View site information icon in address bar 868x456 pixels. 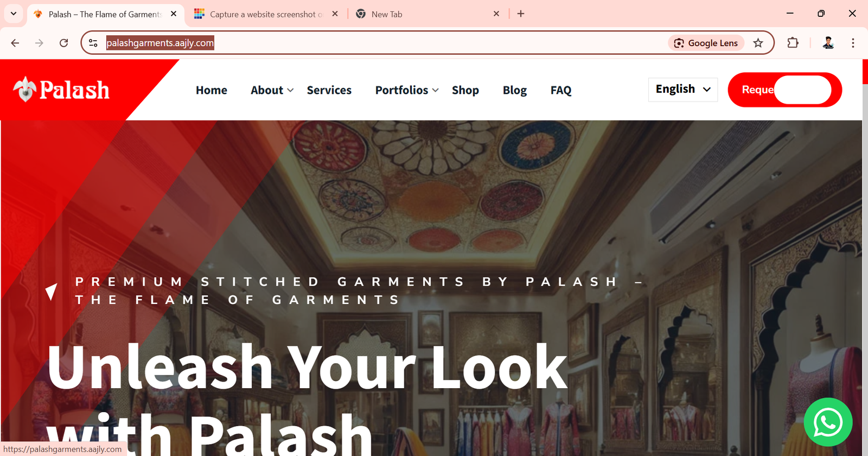click(93, 43)
